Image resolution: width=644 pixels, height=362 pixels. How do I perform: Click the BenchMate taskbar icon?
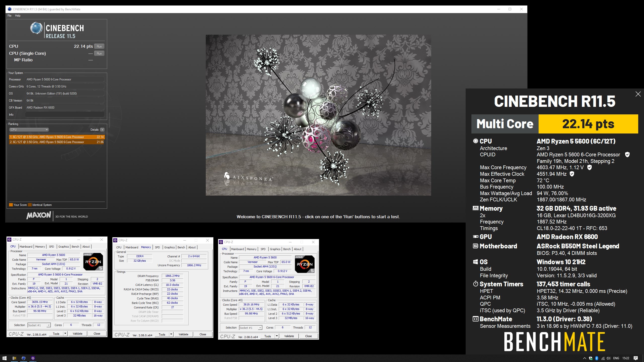[x=14, y=358]
